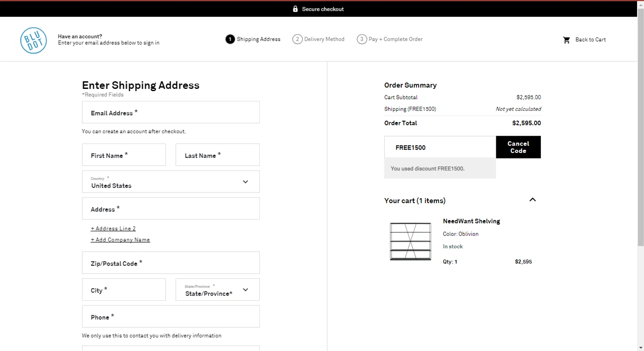Go to the Delivery Method step

pyautogui.click(x=324, y=39)
